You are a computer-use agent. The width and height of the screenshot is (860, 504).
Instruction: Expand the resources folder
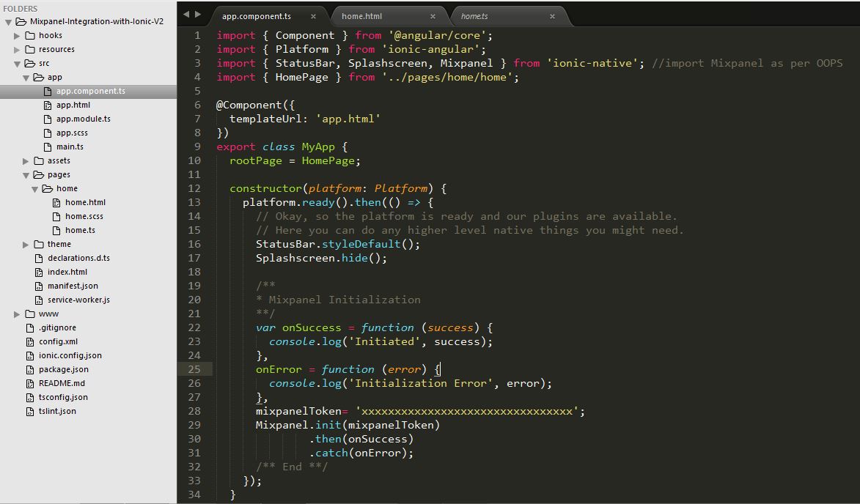[x=16, y=49]
